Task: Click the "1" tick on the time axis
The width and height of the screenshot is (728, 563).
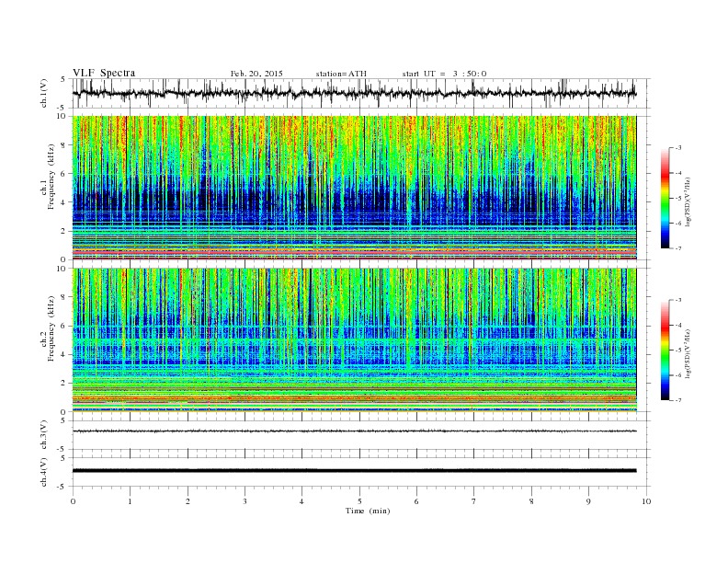Action: (130, 501)
